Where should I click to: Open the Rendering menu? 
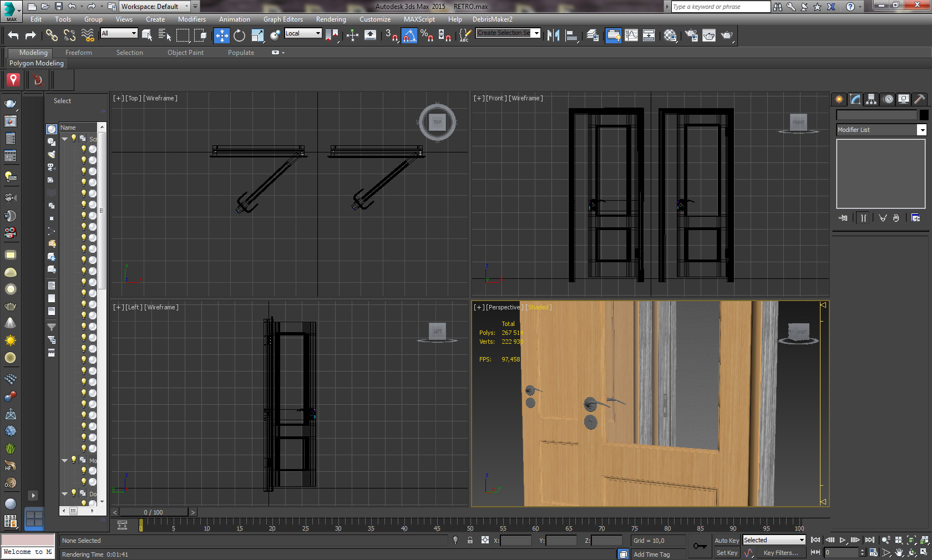point(331,19)
